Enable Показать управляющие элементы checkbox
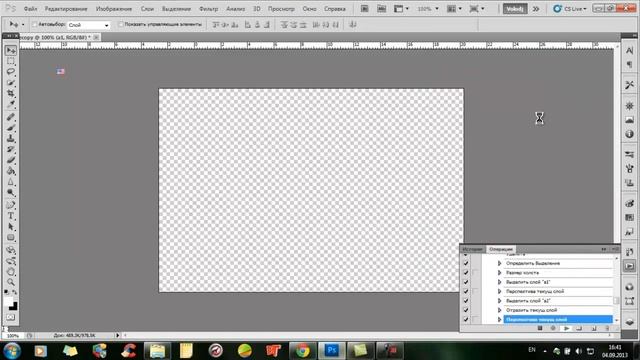 [121, 24]
